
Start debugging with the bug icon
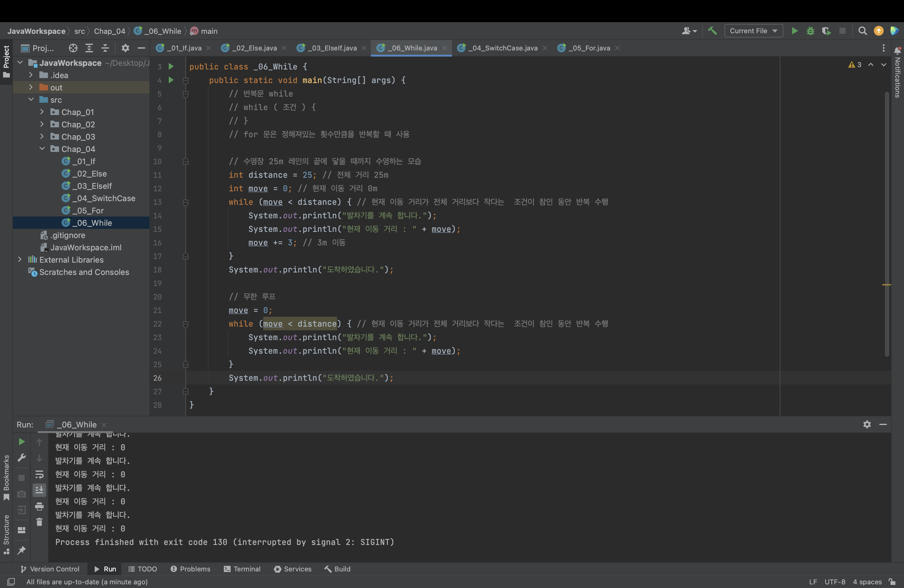(810, 31)
